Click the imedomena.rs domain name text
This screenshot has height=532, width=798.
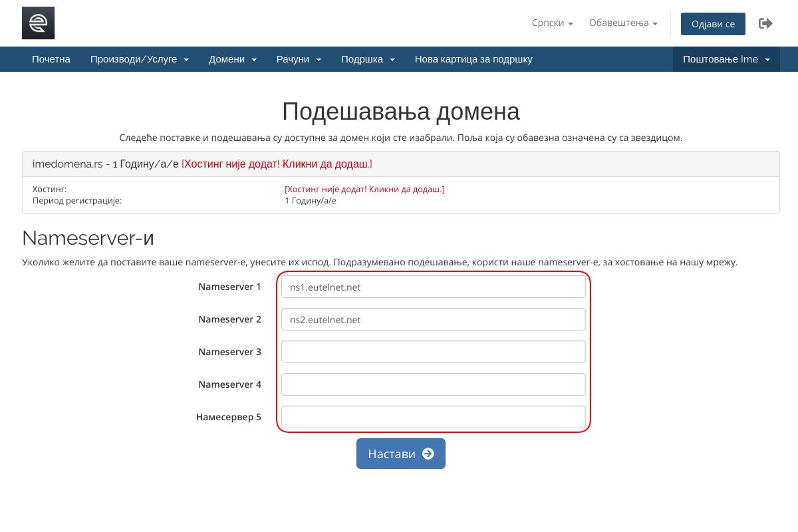click(67, 164)
